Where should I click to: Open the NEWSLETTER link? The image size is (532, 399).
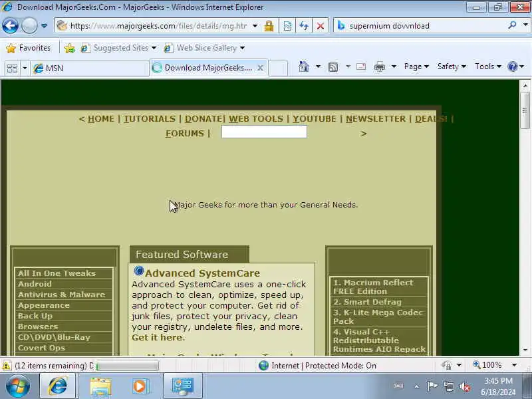(x=376, y=119)
